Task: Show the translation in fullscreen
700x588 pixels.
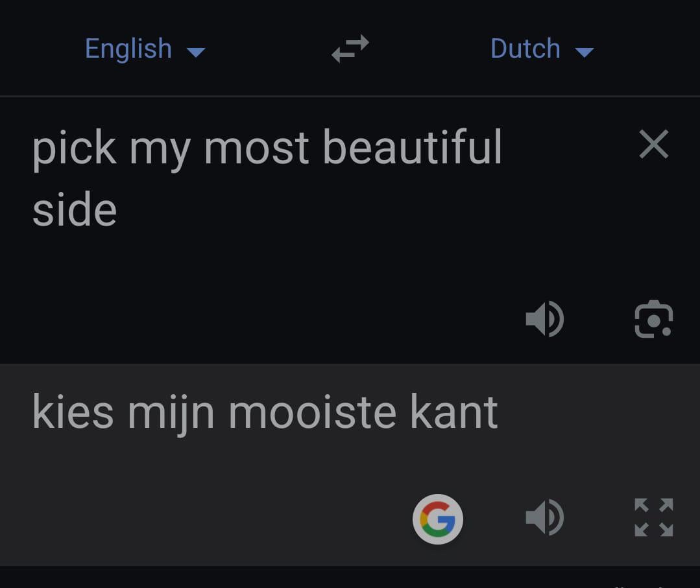Action: tap(653, 518)
